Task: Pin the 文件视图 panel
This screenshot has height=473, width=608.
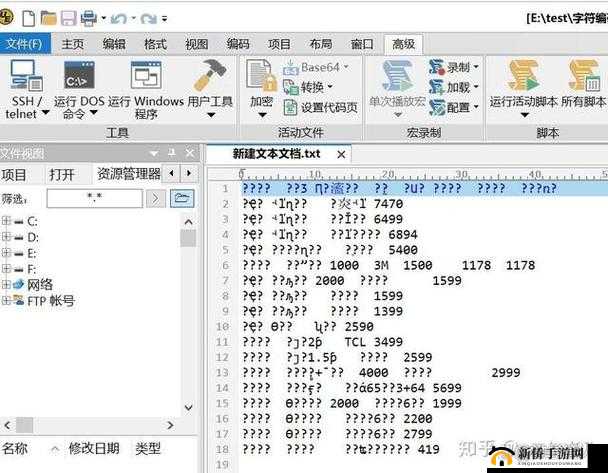Action: [x=171, y=153]
